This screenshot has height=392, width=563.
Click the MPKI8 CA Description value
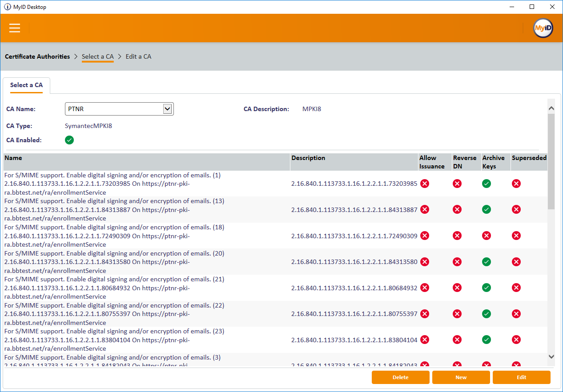[312, 109]
